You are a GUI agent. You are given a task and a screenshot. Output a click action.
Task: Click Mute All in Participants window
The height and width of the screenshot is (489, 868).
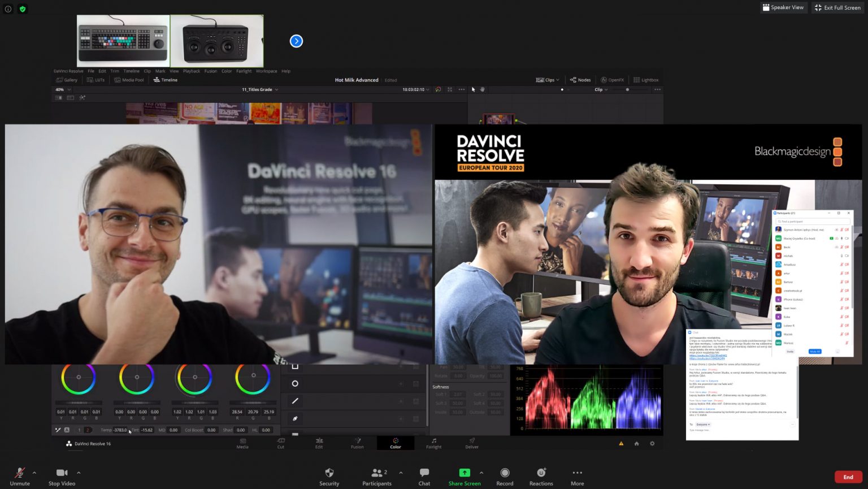tap(814, 352)
